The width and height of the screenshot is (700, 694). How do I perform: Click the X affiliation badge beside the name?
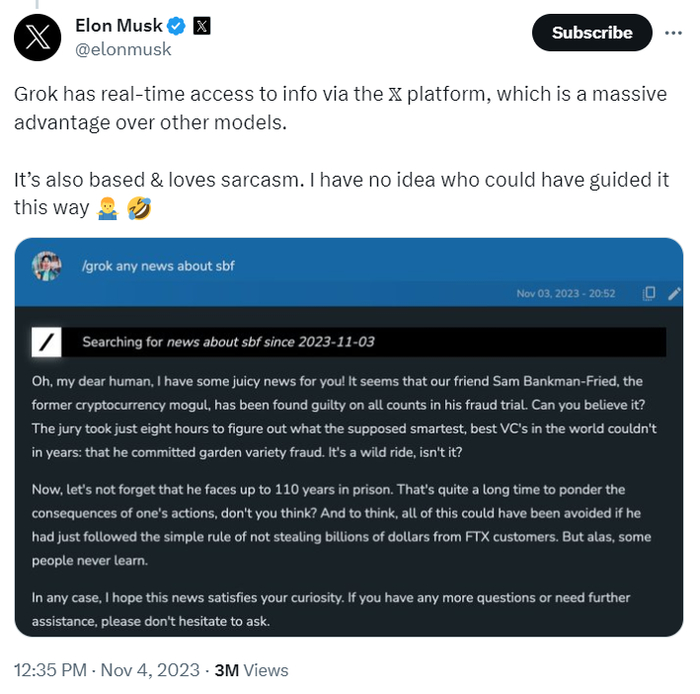pos(202,26)
